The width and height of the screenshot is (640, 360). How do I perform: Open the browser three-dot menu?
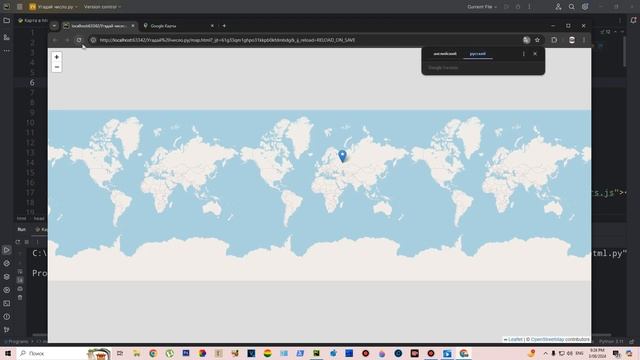(584, 40)
